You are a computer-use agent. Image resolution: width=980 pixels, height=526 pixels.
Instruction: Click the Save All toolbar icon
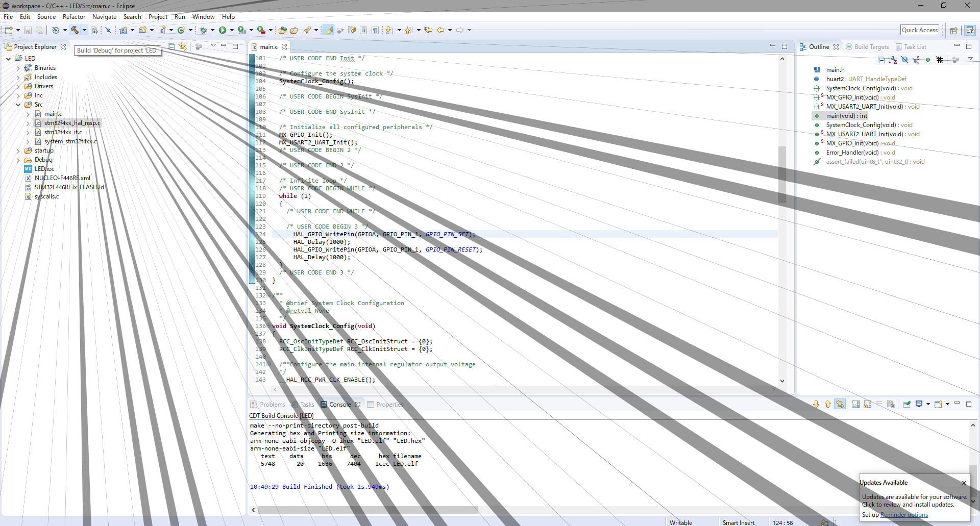coord(39,30)
